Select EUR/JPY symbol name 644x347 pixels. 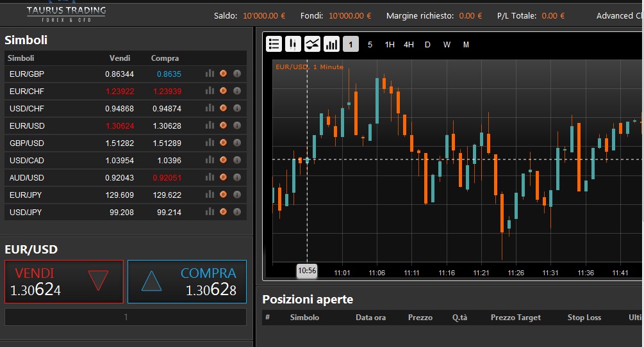click(26, 195)
